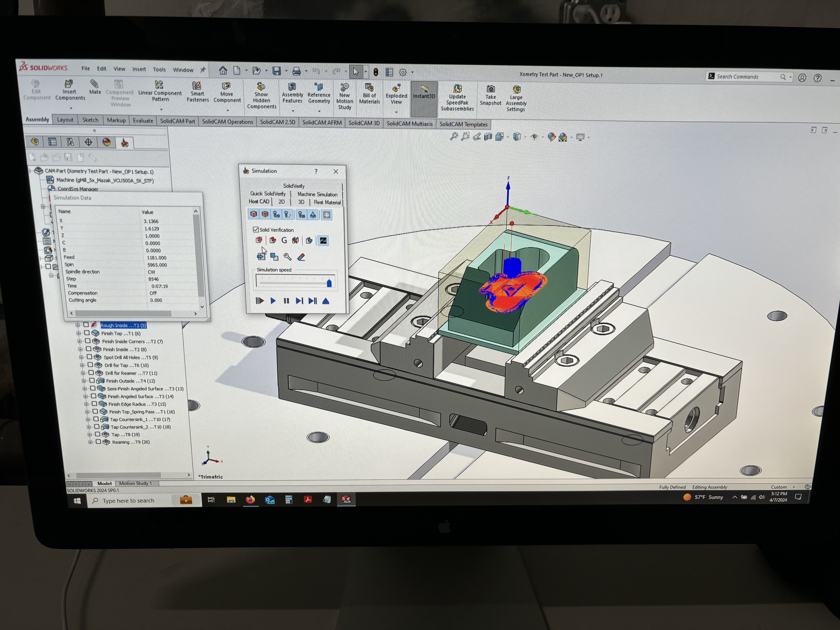Open File Explorer from the taskbar
The image size is (840, 630).
[231, 500]
